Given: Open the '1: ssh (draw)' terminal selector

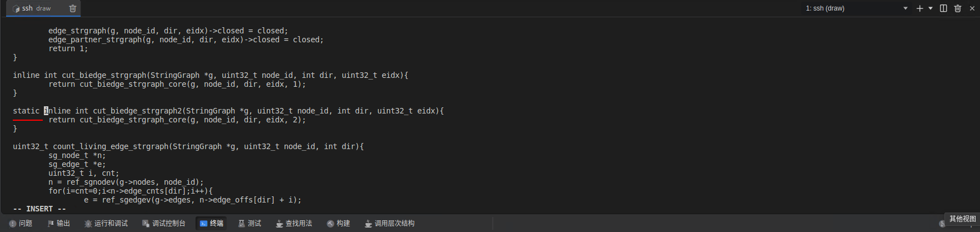Looking at the screenshot, I should click(856, 8).
